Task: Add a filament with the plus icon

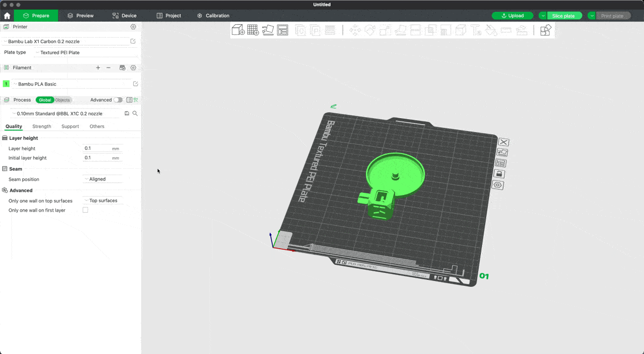Action: point(98,68)
